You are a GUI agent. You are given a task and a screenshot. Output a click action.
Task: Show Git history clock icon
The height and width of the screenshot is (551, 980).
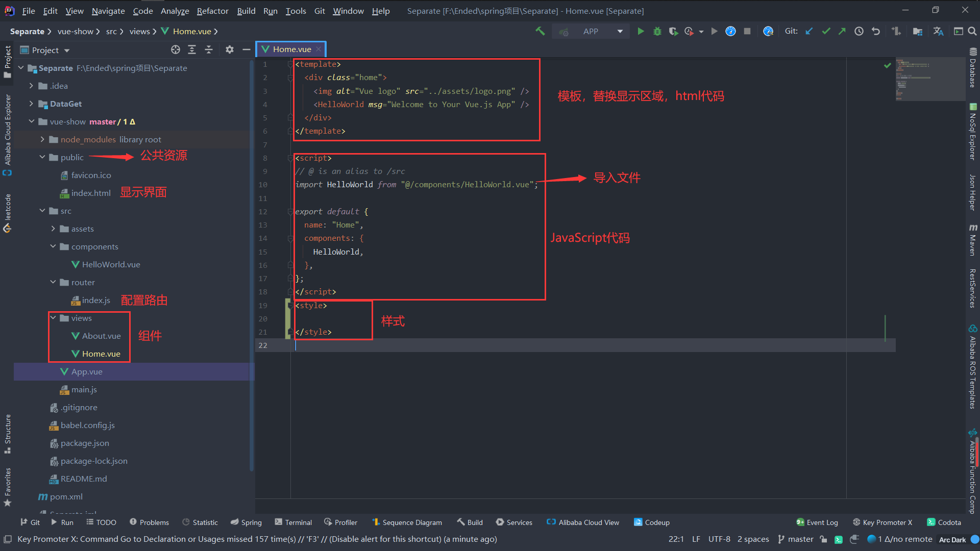pyautogui.click(x=859, y=31)
